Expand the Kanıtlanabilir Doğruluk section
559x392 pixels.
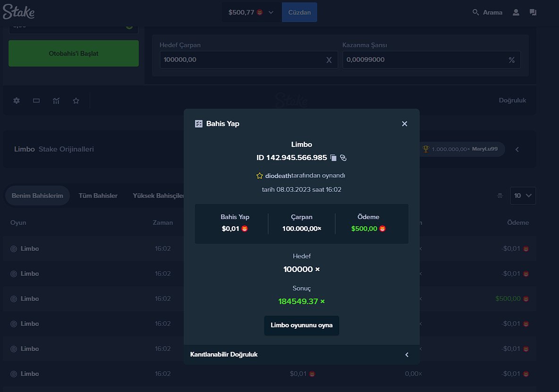(302, 355)
